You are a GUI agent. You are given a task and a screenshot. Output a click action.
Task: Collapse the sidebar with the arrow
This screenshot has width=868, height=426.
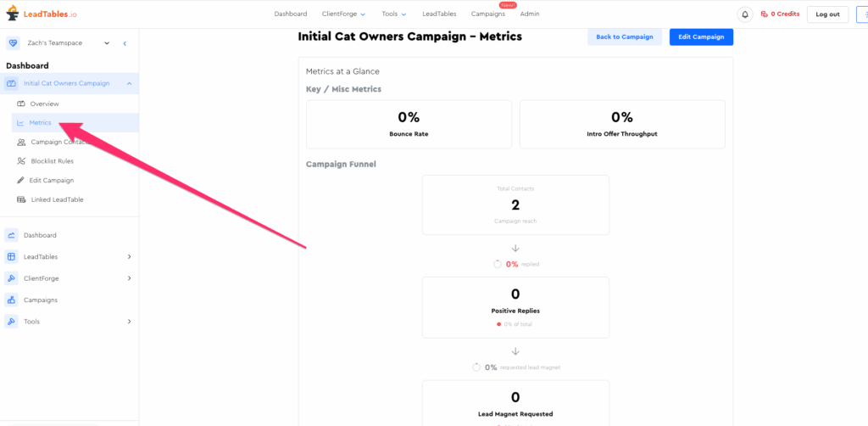125,43
